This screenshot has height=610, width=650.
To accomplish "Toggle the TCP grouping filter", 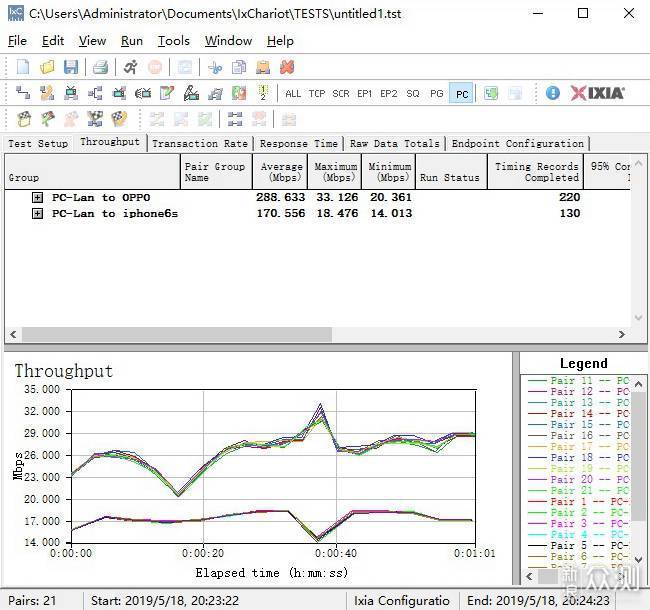I will pyautogui.click(x=317, y=94).
